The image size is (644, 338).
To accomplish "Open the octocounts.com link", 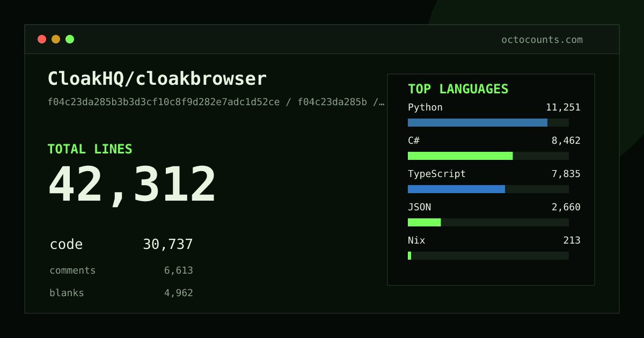I will click(x=542, y=40).
